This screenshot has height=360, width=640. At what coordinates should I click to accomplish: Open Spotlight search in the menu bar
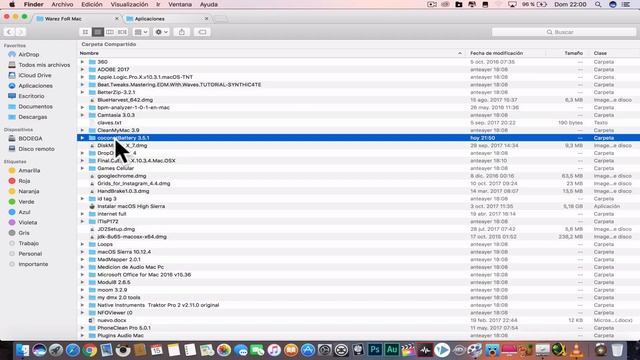tap(598, 4)
